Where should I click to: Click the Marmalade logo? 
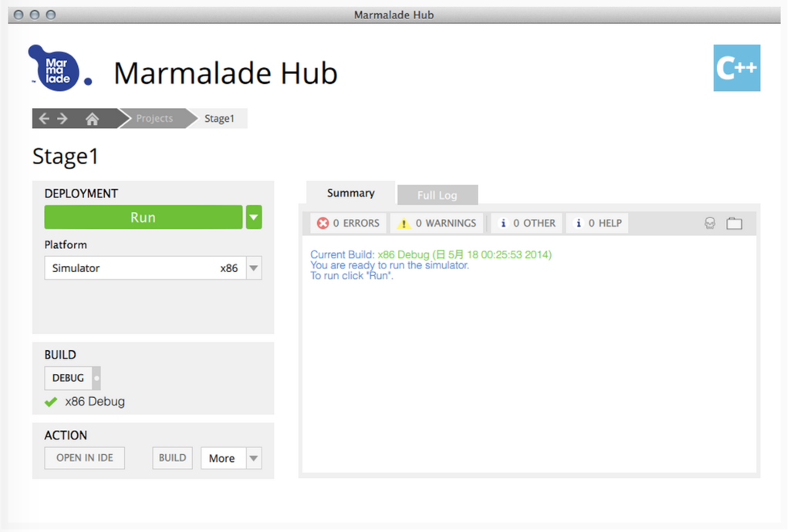(59, 69)
